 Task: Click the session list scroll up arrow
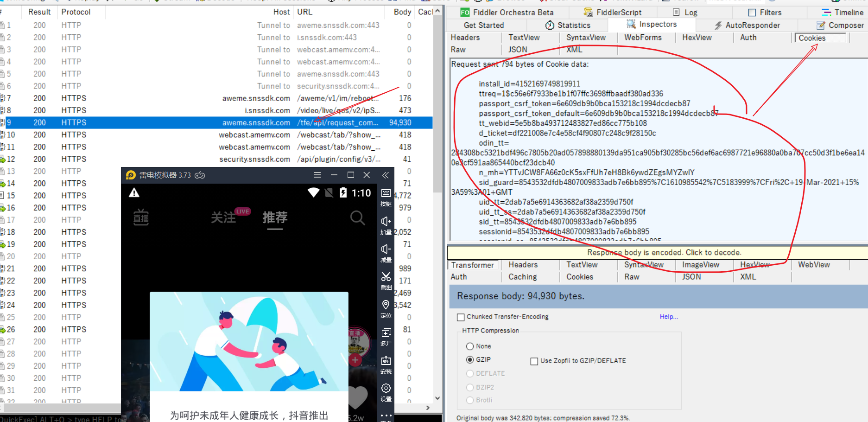pos(437,11)
